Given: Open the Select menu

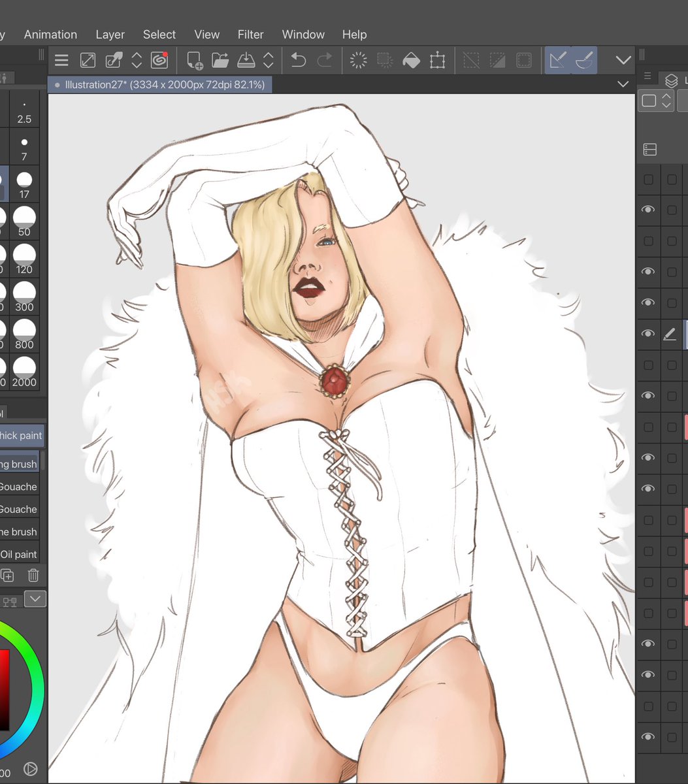Looking at the screenshot, I should tap(159, 35).
